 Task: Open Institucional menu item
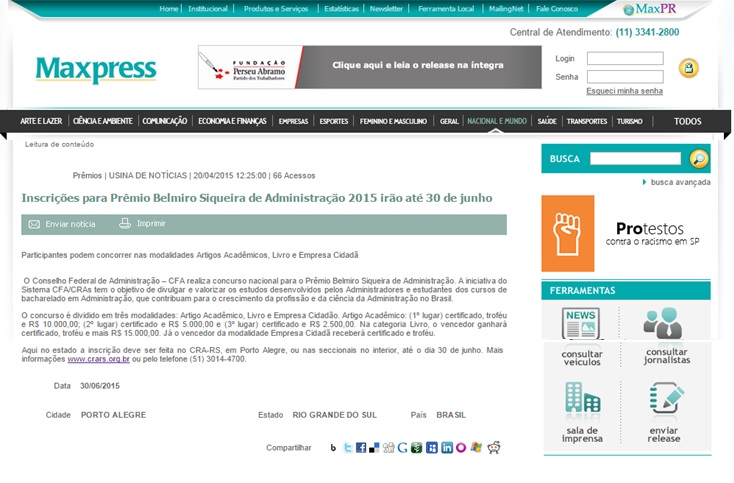208,8
